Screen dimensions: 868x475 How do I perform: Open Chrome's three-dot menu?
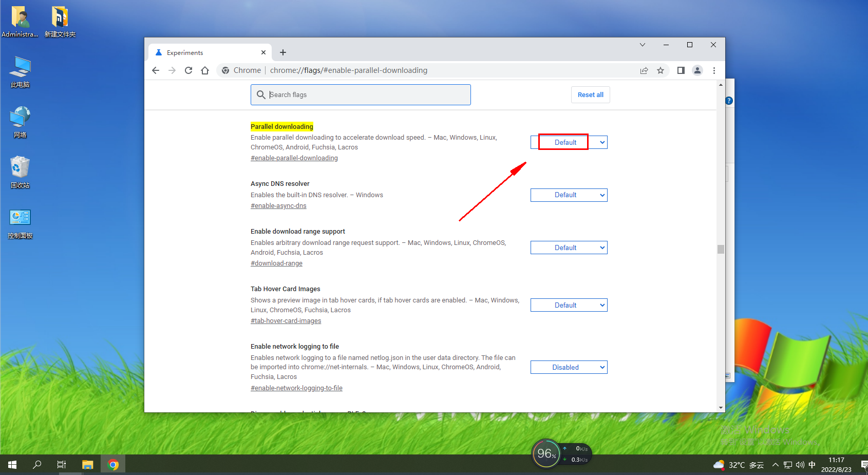click(x=714, y=70)
